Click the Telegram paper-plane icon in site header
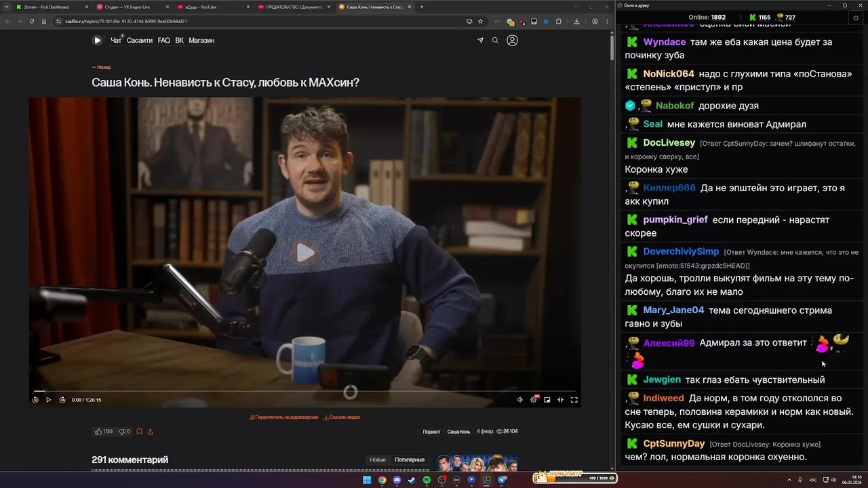Viewport: 868px width, 488px height. [480, 41]
